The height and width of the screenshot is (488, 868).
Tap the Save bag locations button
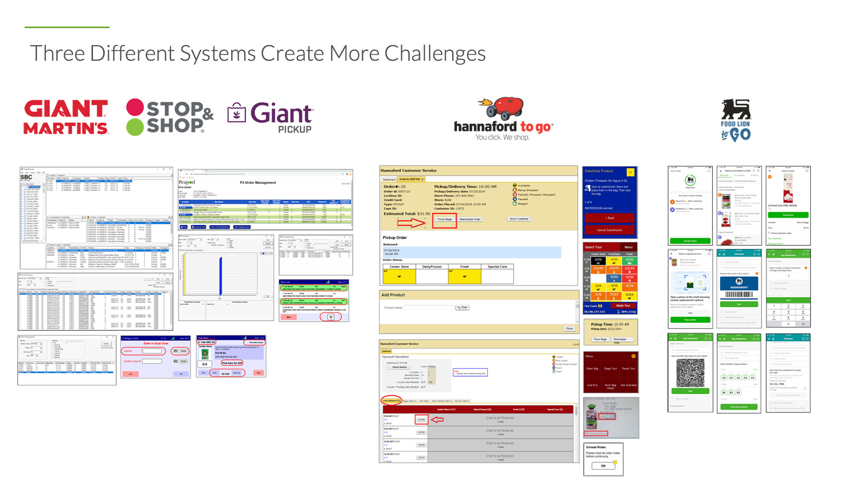tap(739, 407)
